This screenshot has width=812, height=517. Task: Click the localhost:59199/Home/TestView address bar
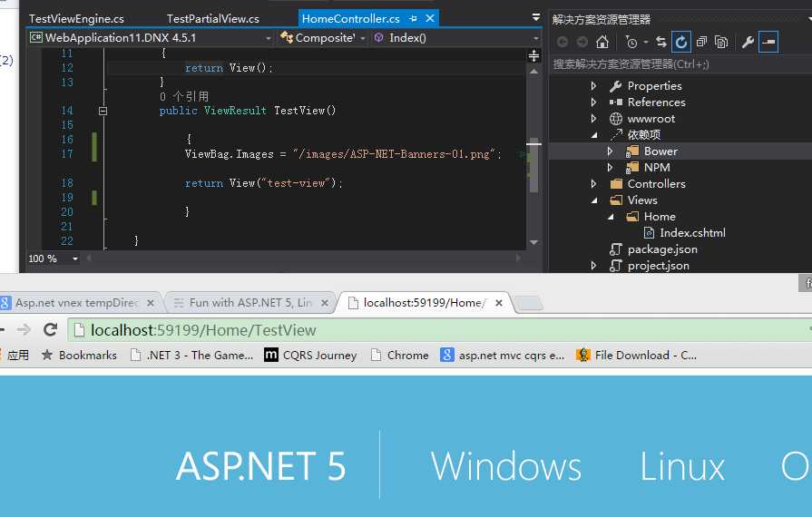tap(440, 330)
